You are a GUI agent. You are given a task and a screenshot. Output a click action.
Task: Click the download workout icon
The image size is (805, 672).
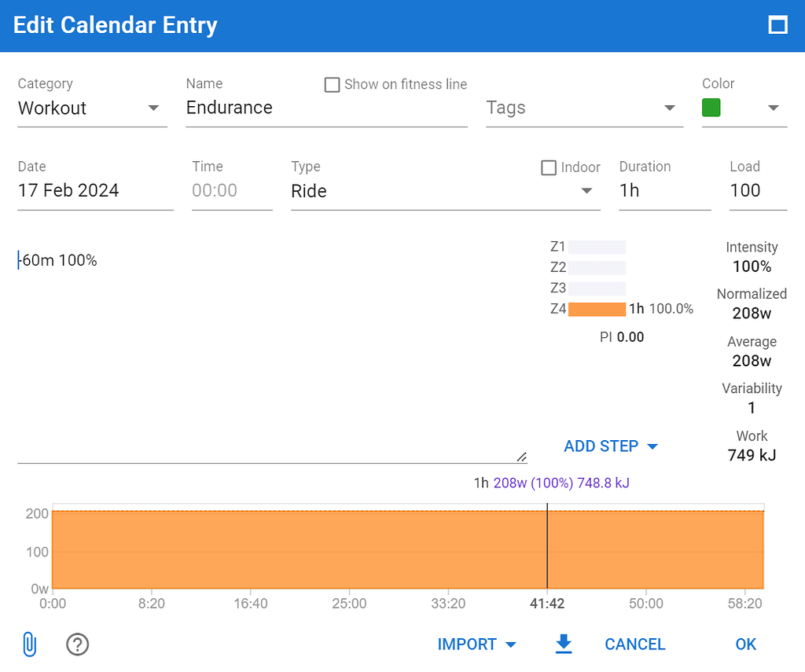tap(564, 644)
